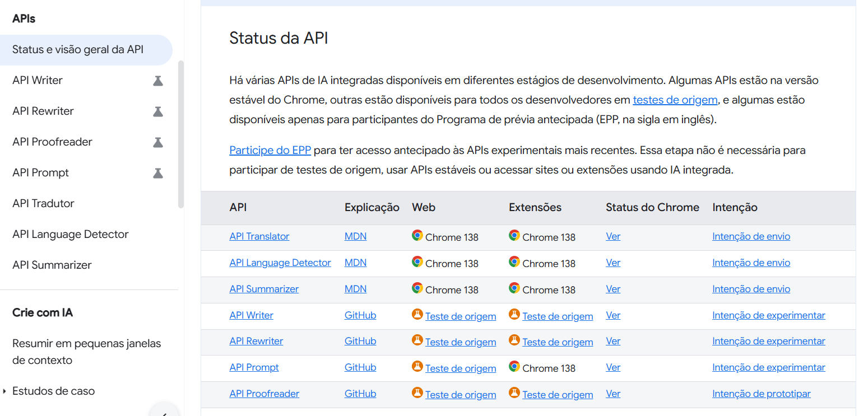Screen dimensions: 868x416
Task: Click the orange flask icon in API Prompt's Web cell
Action: [417, 367]
